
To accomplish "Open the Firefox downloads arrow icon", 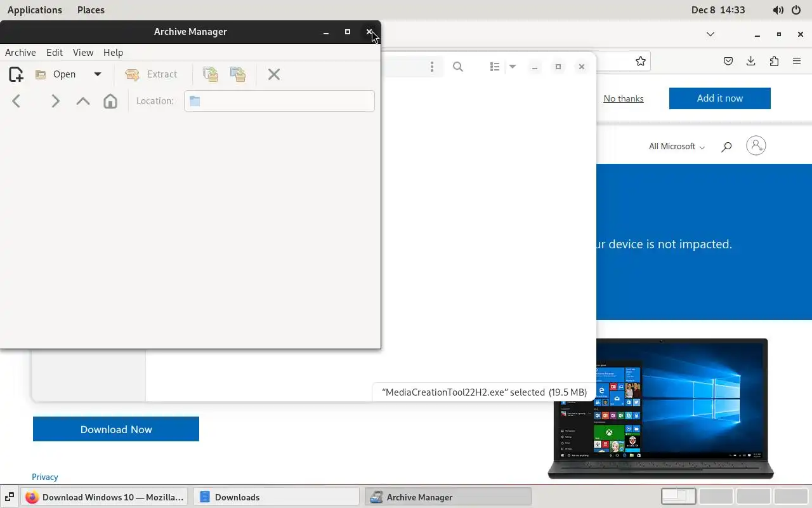I will (x=751, y=61).
